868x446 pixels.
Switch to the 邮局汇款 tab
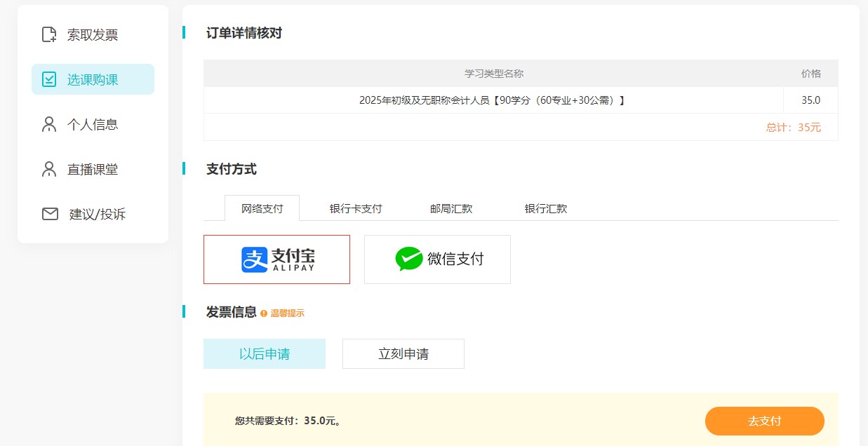[x=450, y=208]
